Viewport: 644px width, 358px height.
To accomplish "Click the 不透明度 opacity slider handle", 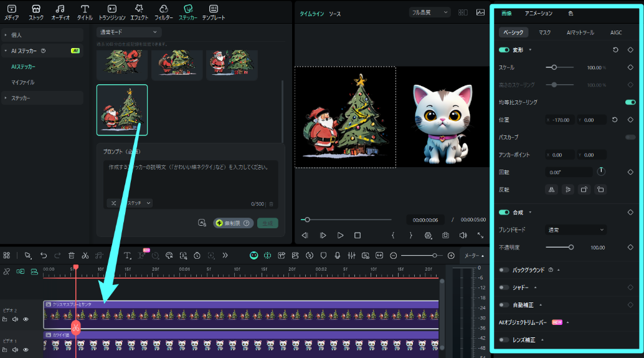I will 571,248.
